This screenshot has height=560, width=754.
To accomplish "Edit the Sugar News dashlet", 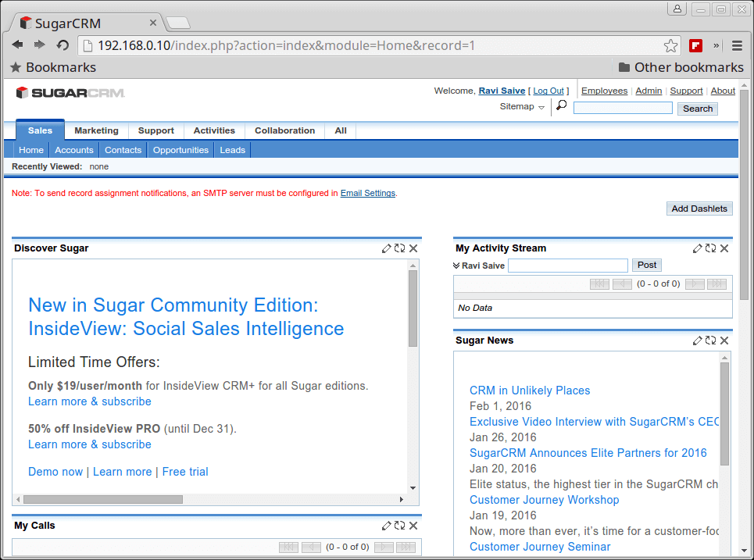I will pos(697,341).
